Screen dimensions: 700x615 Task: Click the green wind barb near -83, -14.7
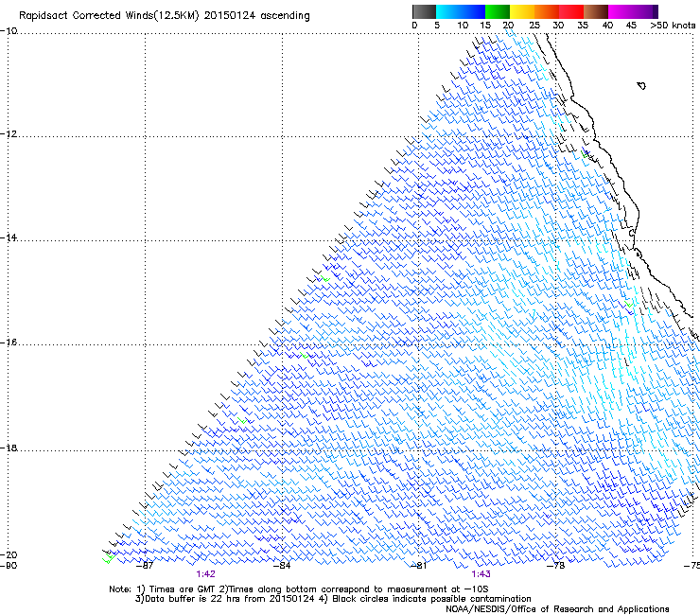click(x=325, y=279)
